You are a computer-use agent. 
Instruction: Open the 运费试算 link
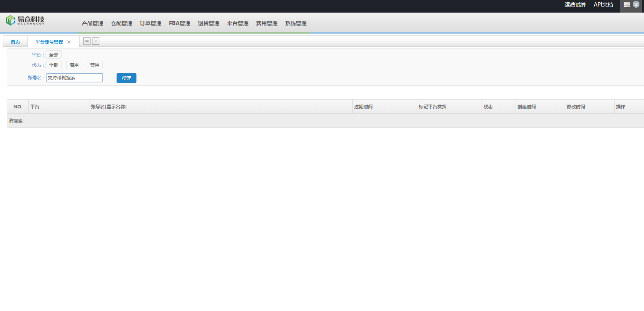tap(575, 5)
